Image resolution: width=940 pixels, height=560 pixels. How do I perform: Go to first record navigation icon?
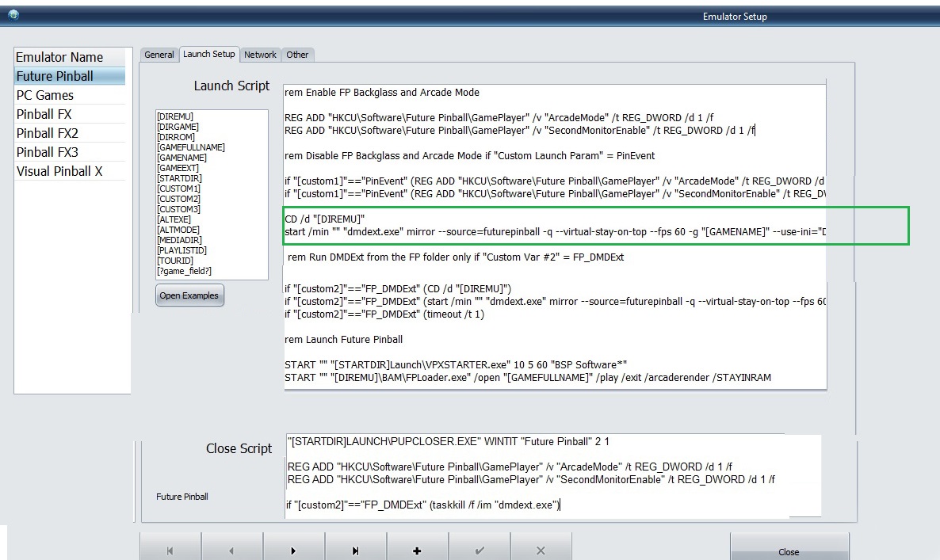pyautogui.click(x=170, y=550)
